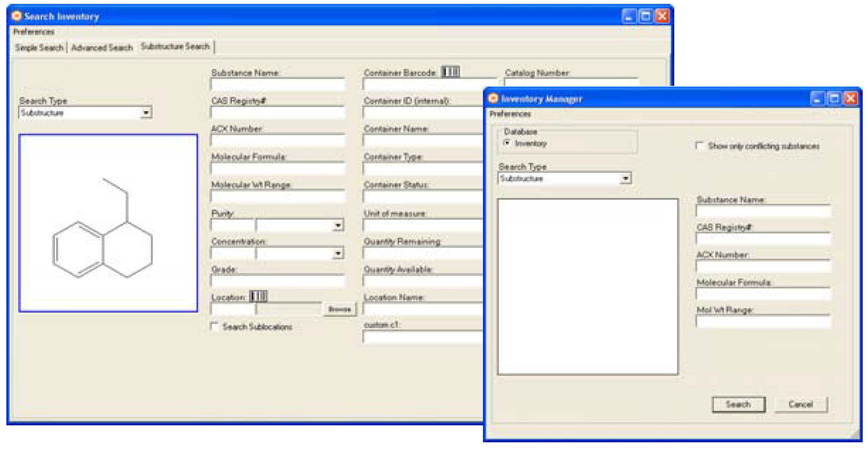Click the Search Inventory window app icon
This screenshot has height=449, width=868.
point(16,16)
